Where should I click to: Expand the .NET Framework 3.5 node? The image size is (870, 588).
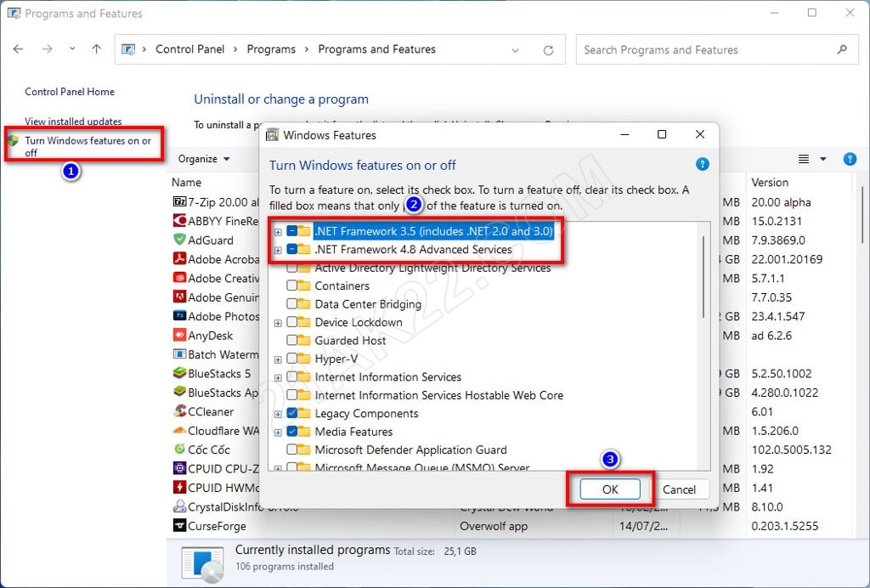[278, 232]
